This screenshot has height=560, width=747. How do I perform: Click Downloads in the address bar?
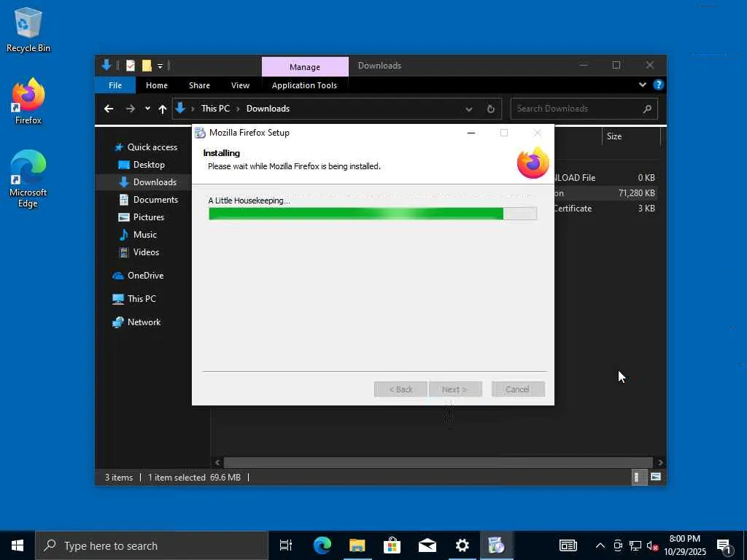point(268,109)
